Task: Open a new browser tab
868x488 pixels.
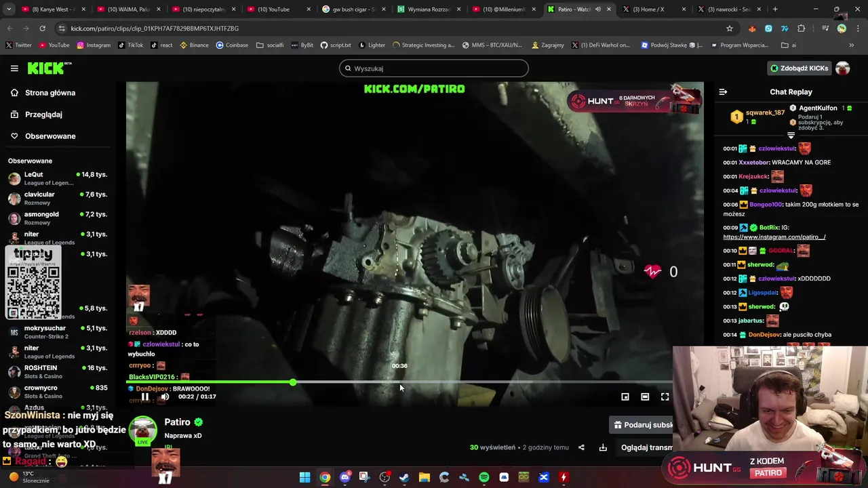Action: 775,9
